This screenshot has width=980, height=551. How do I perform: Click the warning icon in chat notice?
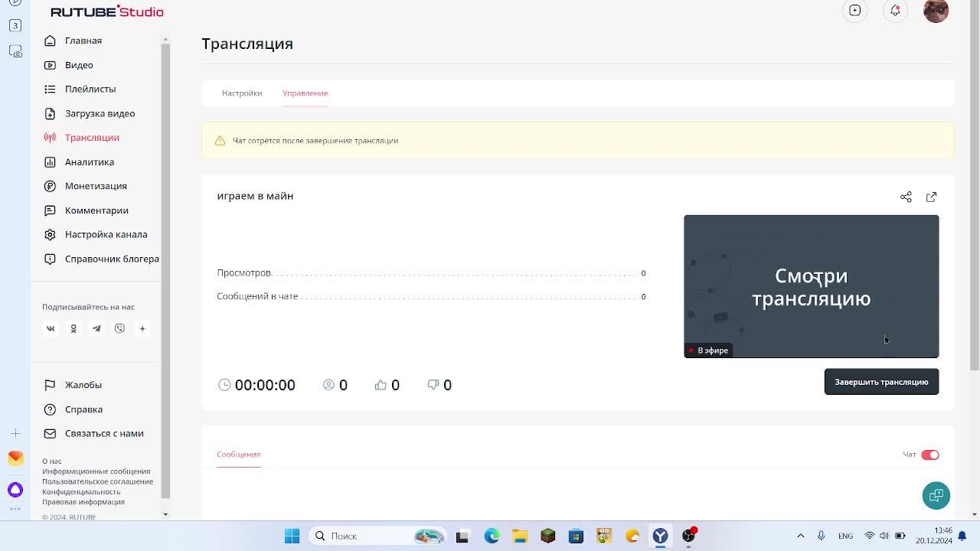coord(220,141)
